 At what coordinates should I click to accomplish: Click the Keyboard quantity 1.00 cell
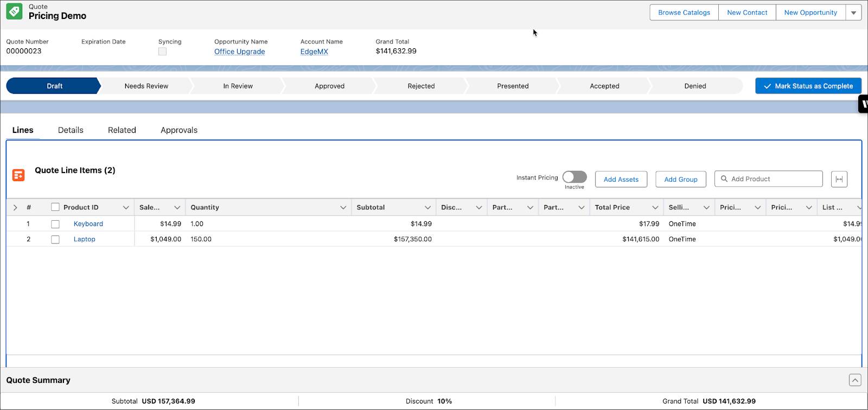pos(269,224)
